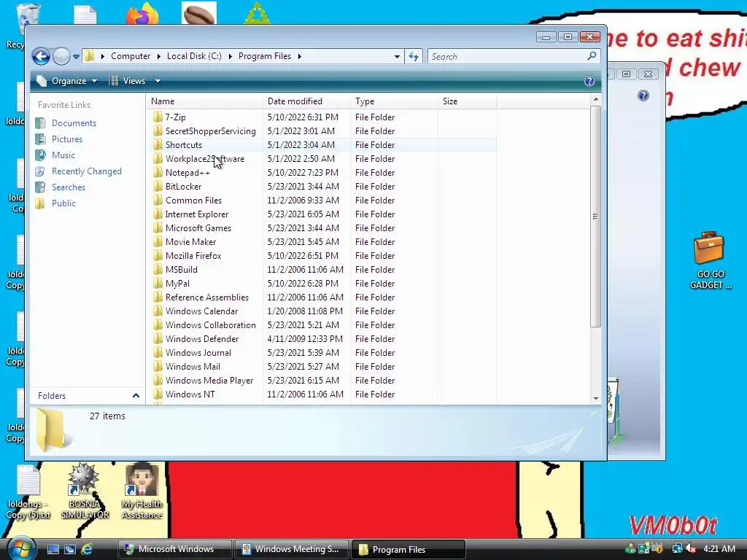The width and height of the screenshot is (747, 560).
Task: Focus the Search input field
Action: pyautogui.click(x=508, y=57)
